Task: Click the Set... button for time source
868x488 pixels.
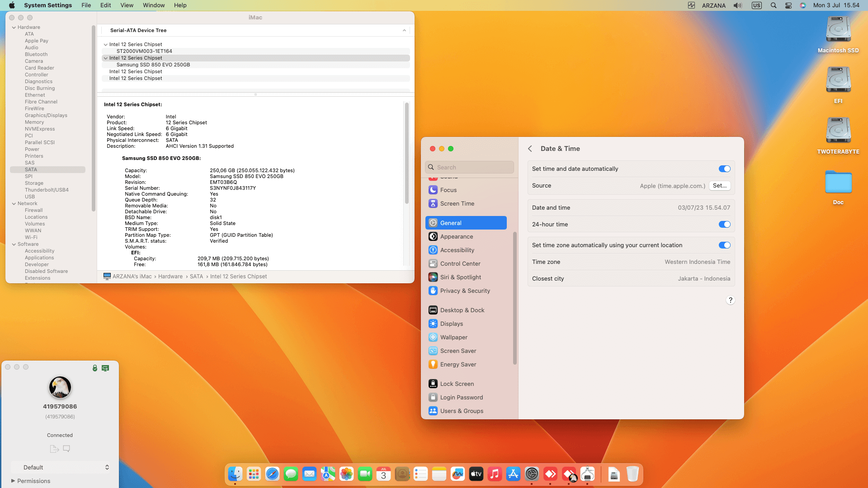Action: point(720,186)
